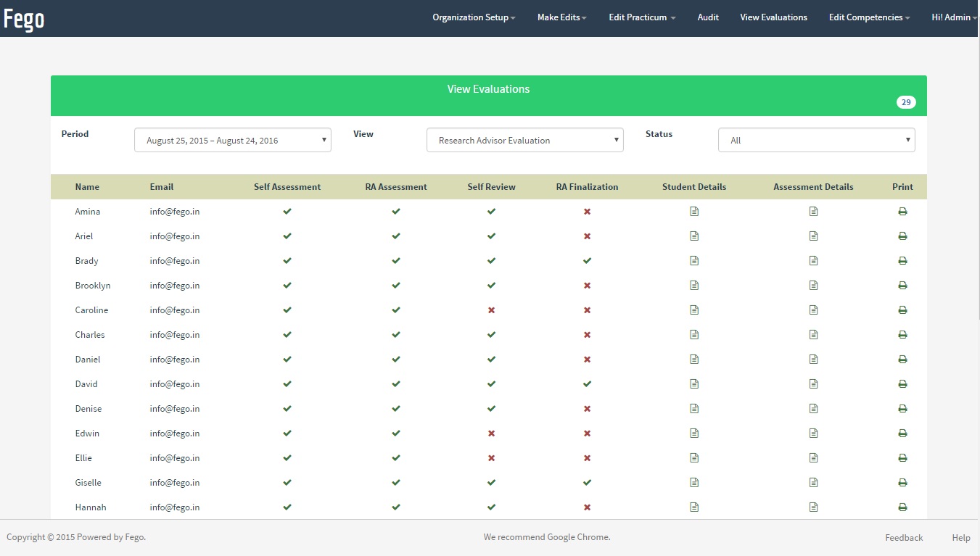Viewport: 980px width, 556px height.
Task: Open Assessment Details icon for Brady
Action: [x=813, y=261]
